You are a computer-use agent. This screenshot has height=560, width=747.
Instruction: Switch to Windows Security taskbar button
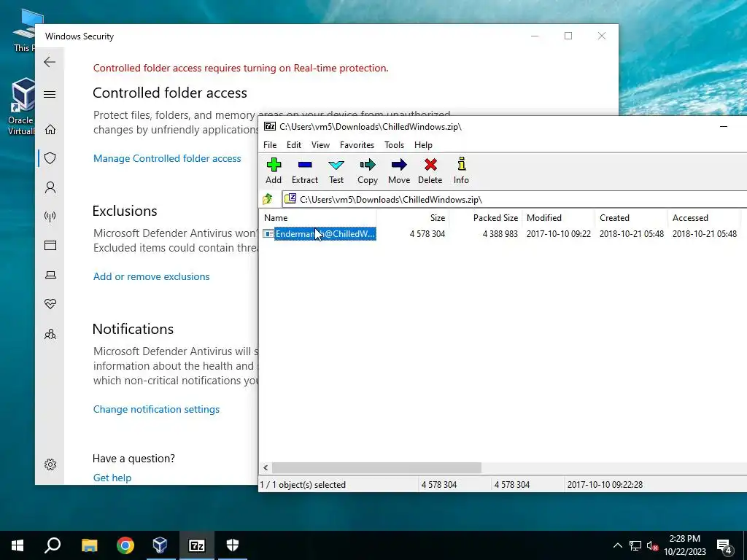233,545
